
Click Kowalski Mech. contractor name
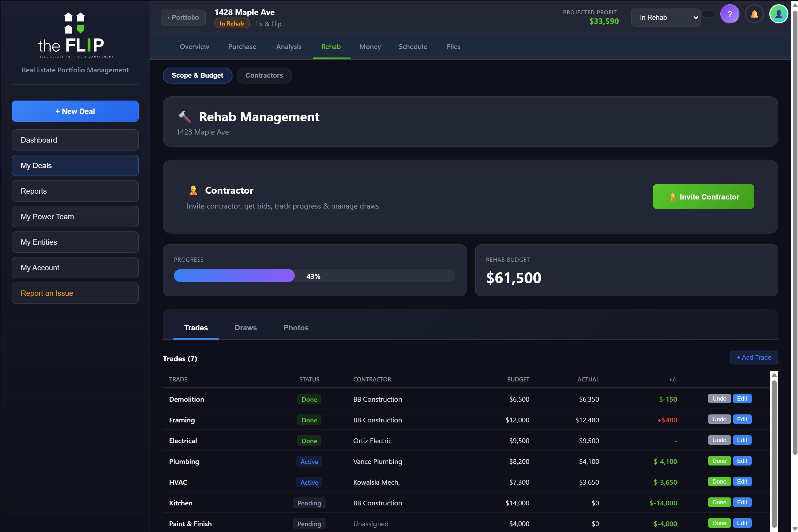[x=376, y=482]
